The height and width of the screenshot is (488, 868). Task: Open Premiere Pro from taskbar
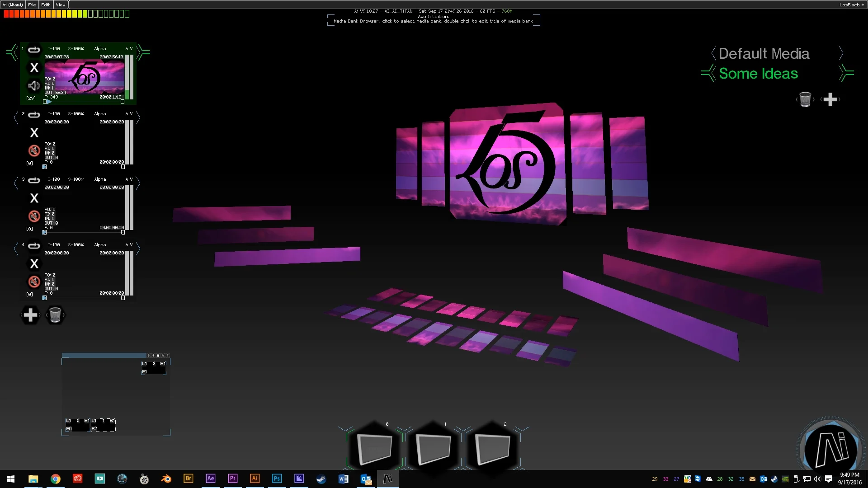pos(232,479)
